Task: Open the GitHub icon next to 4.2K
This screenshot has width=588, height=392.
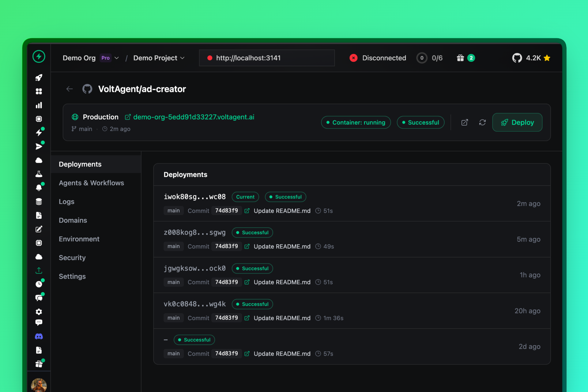Action: (x=517, y=58)
